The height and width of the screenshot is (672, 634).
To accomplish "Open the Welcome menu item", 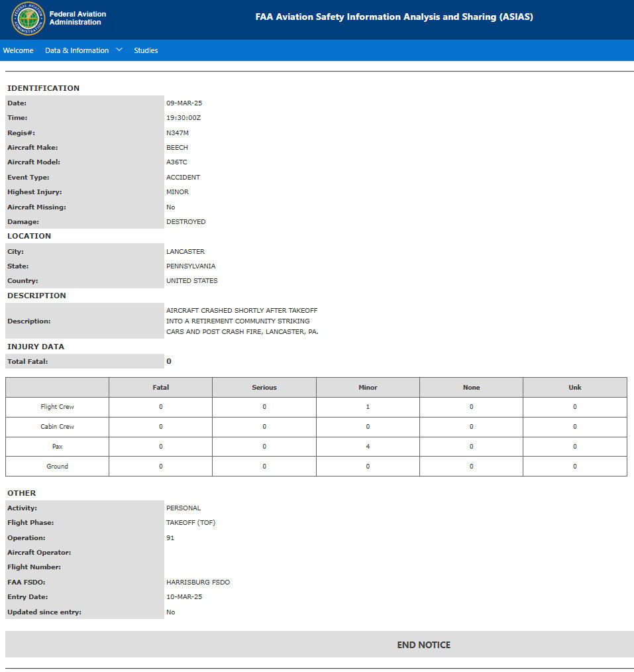I will click(18, 50).
